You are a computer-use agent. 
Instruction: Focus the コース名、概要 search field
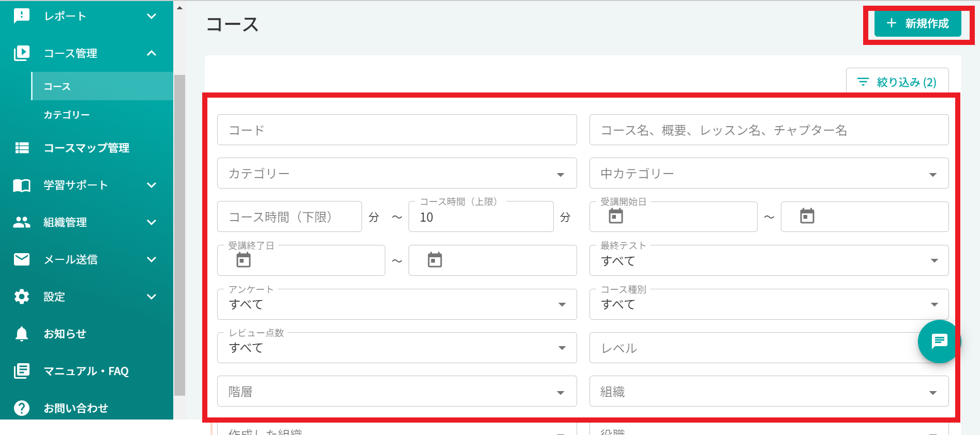tap(769, 130)
